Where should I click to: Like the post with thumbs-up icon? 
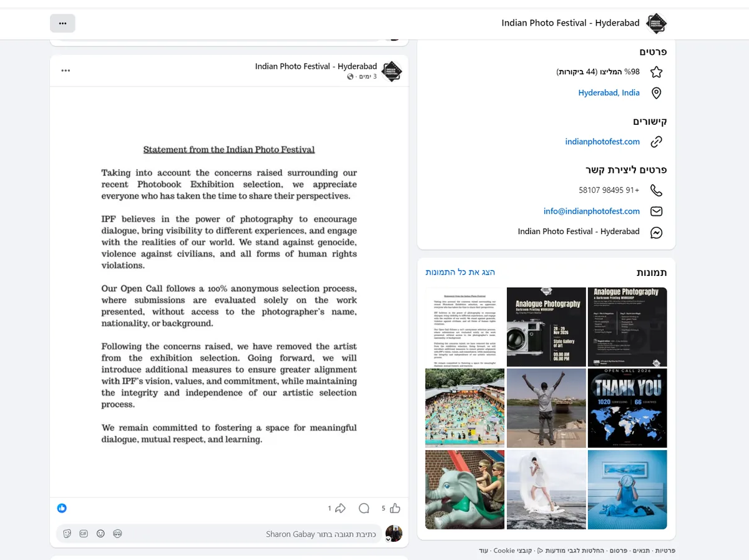tap(396, 508)
